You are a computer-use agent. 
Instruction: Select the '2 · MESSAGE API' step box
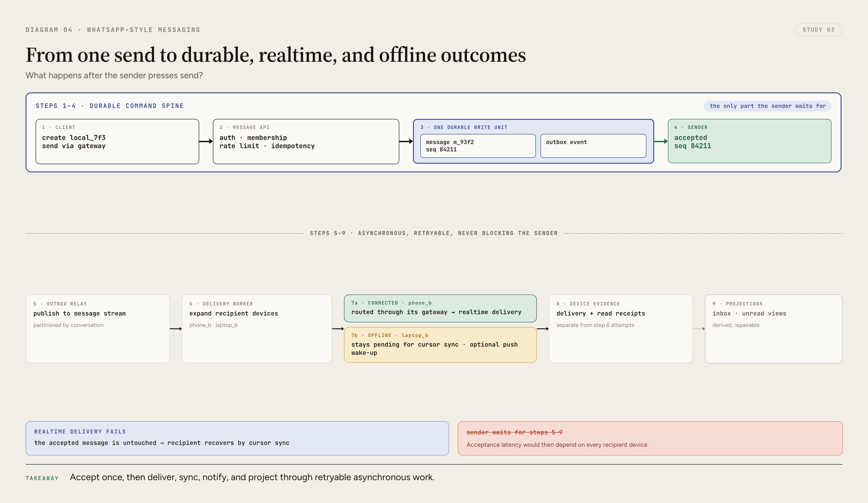tap(306, 141)
